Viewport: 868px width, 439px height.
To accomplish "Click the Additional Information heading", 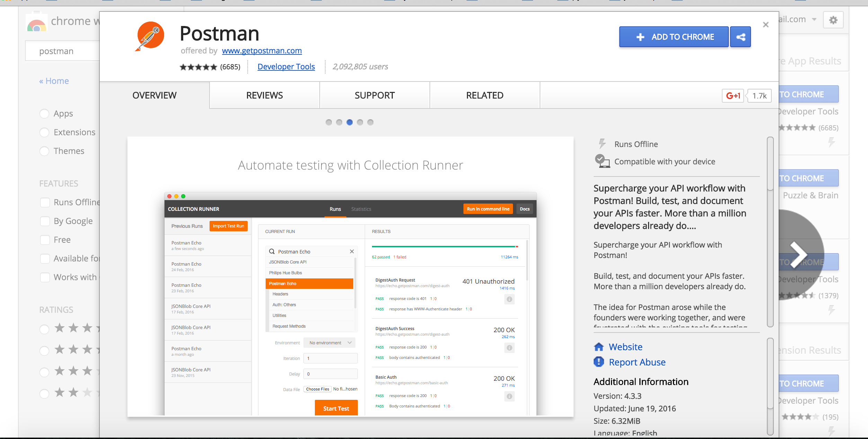I will (x=641, y=382).
